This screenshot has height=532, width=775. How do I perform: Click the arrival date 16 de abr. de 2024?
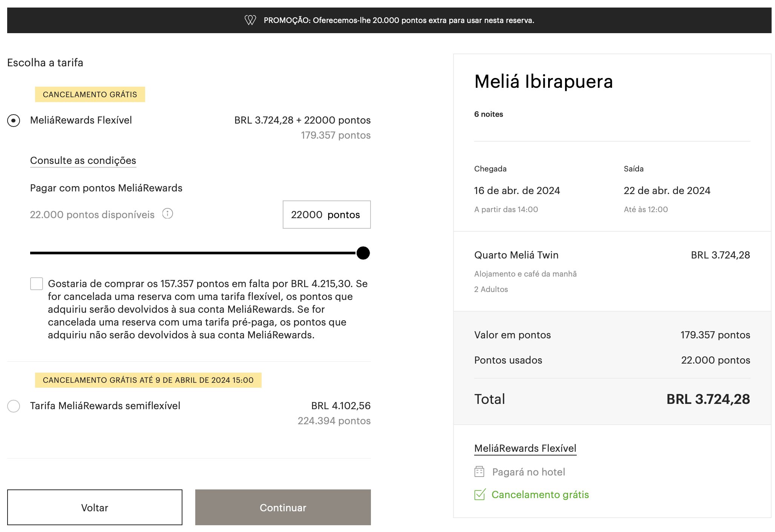tap(517, 191)
